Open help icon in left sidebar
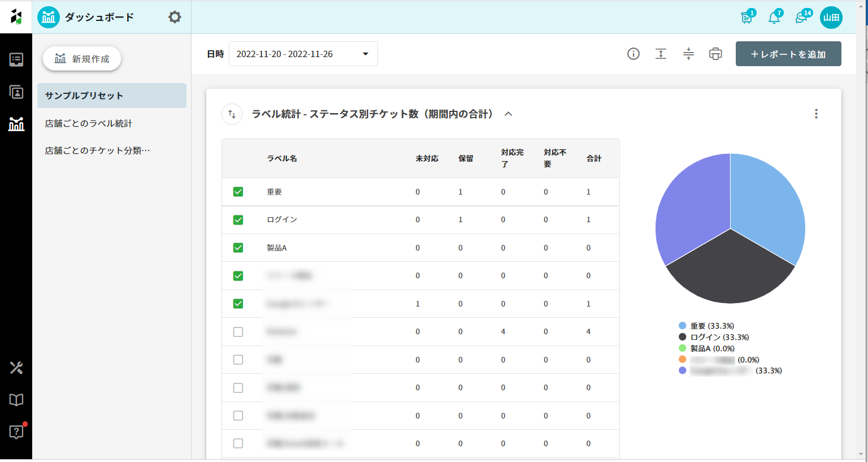Viewport: 868px width, 462px height. [x=16, y=432]
